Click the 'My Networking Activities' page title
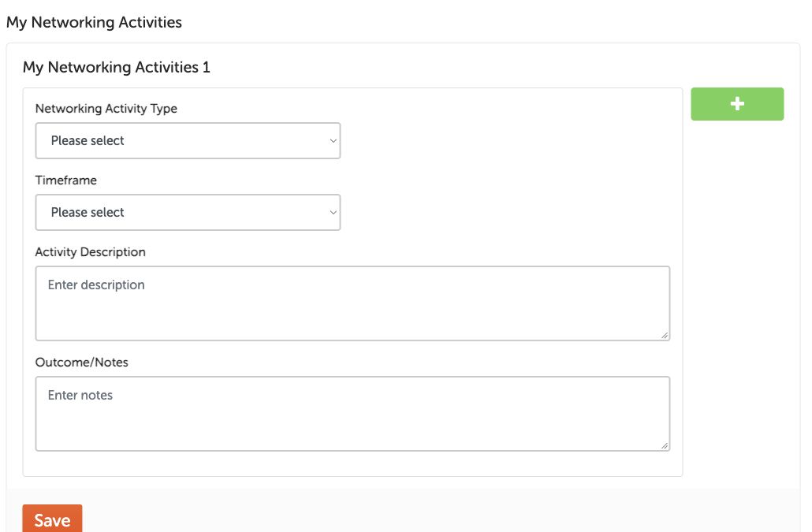This screenshot has width=812, height=532. click(x=94, y=22)
